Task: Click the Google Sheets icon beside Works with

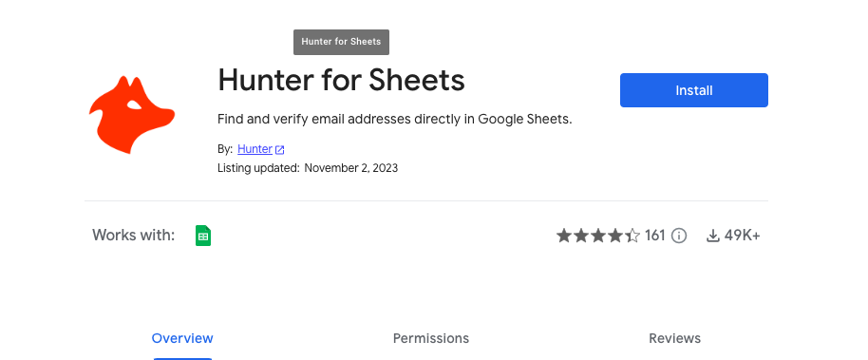Action: 203,236
